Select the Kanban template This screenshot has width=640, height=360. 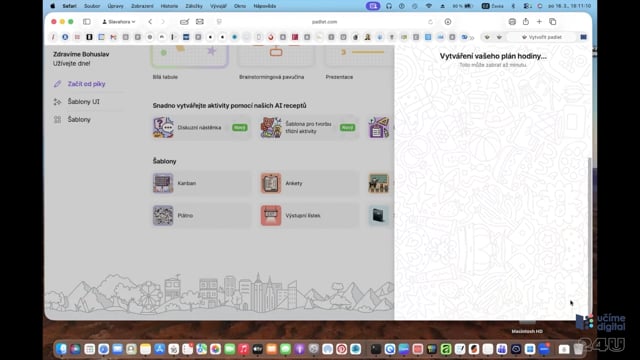(x=202, y=183)
